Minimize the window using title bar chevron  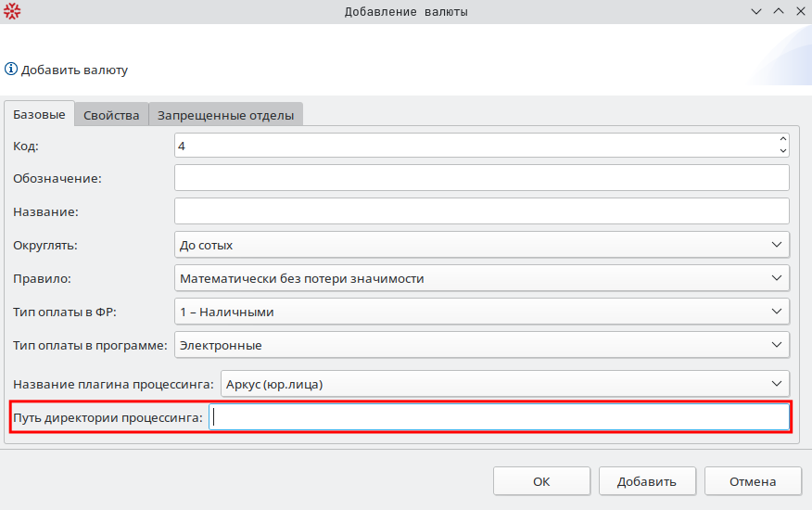click(757, 12)
